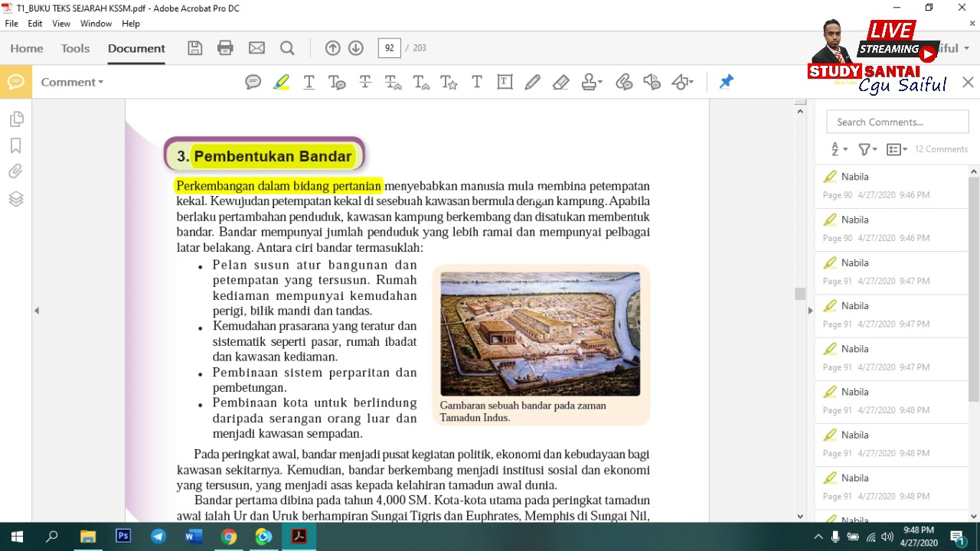
Task: Click the Record audio comment tool
Action: 652,82
